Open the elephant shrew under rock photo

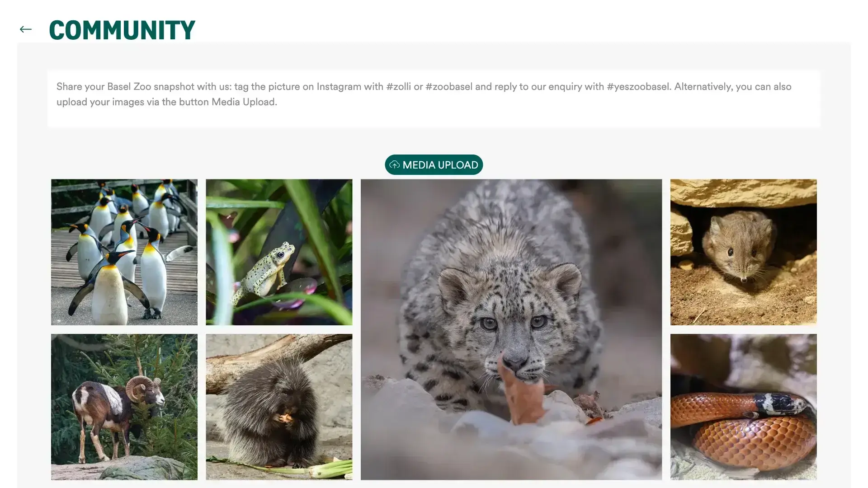click(744, 252)
